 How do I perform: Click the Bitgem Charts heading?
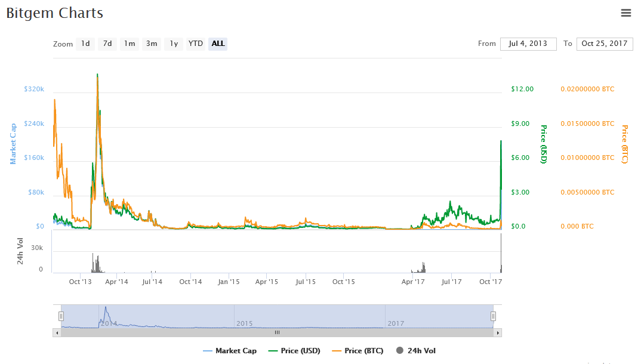coord(55,13)
